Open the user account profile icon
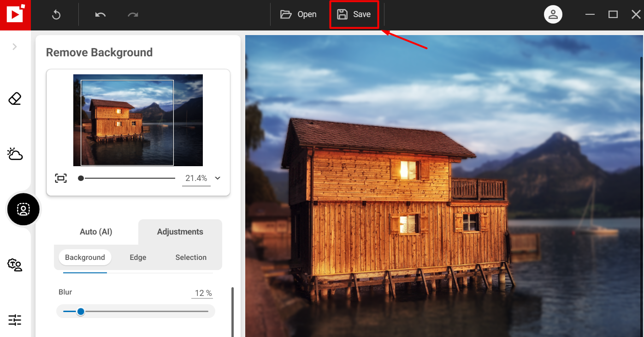Viewport: 644px width, 337px height. pos(553,14)
